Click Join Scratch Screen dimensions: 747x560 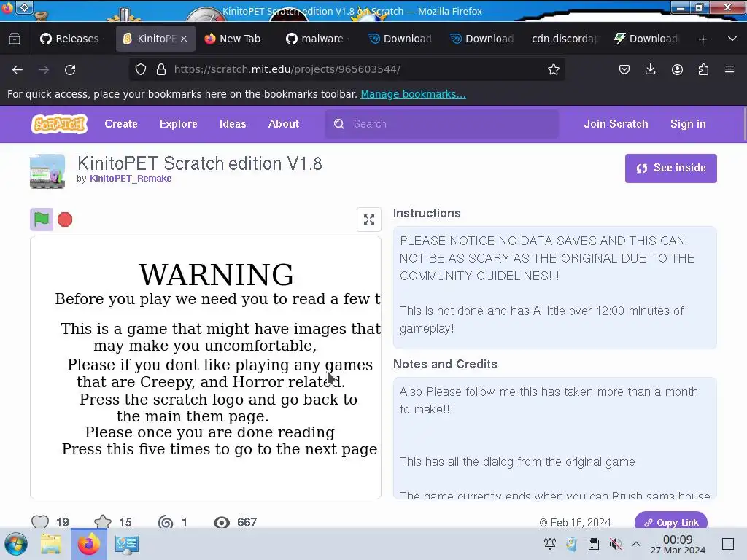tap(616, 124)
